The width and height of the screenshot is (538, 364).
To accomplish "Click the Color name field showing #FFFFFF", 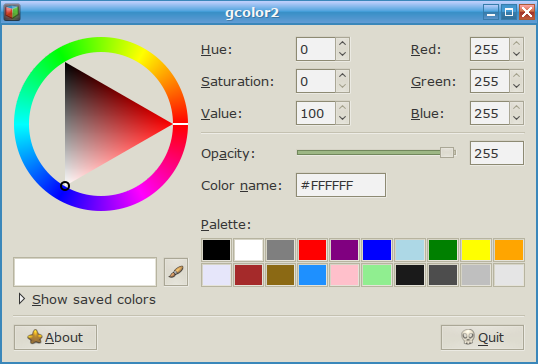I will point(341,185).
